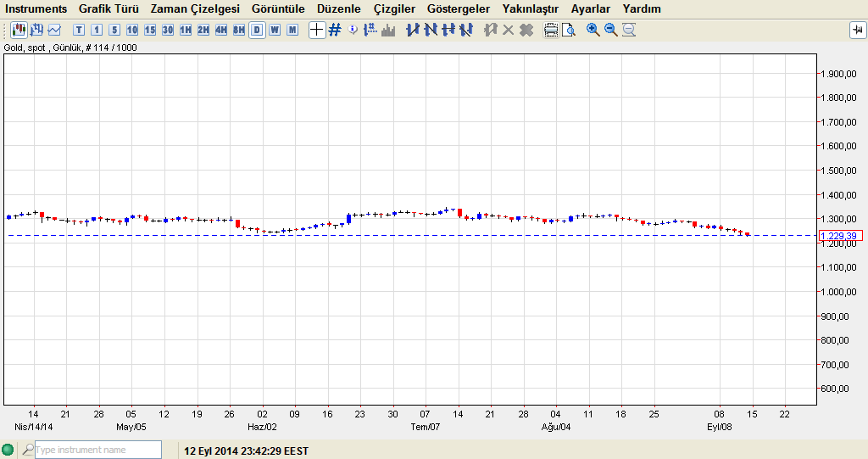Select daily D timeframe
The height and width of the screenshot is (459, 868).
point(257,30)
